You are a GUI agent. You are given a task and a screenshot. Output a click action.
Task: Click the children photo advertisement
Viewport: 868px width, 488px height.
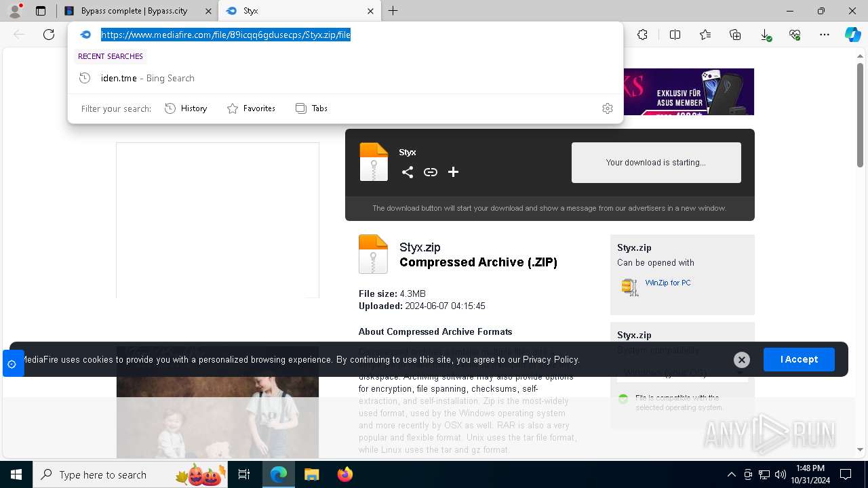(x=218, y=402)
